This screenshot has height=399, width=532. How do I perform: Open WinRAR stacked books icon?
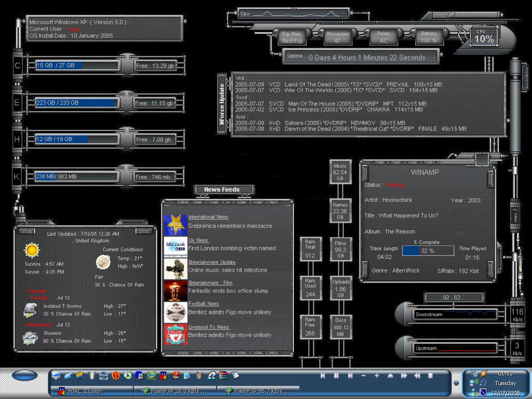click(x=223, y=375)
